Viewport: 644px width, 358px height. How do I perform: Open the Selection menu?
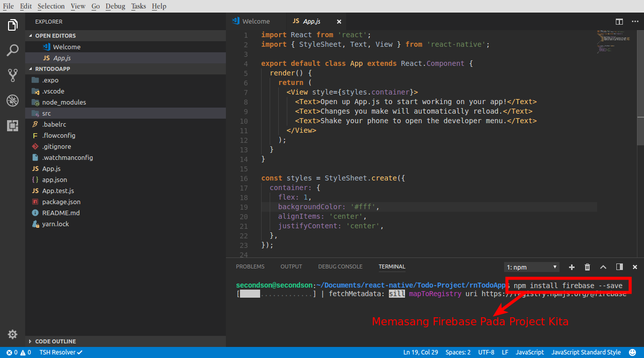point(51,6)
